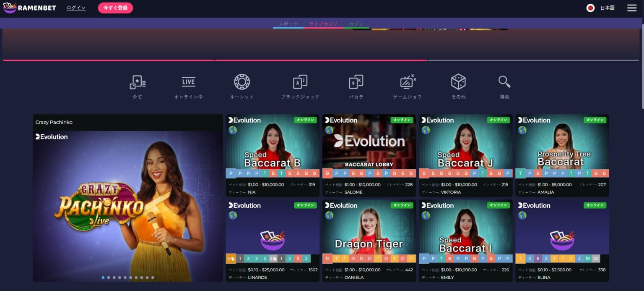Open the Crazy Pachinko Live banner
This screenshot has height=291, width=644.
[x=128, y=206]
